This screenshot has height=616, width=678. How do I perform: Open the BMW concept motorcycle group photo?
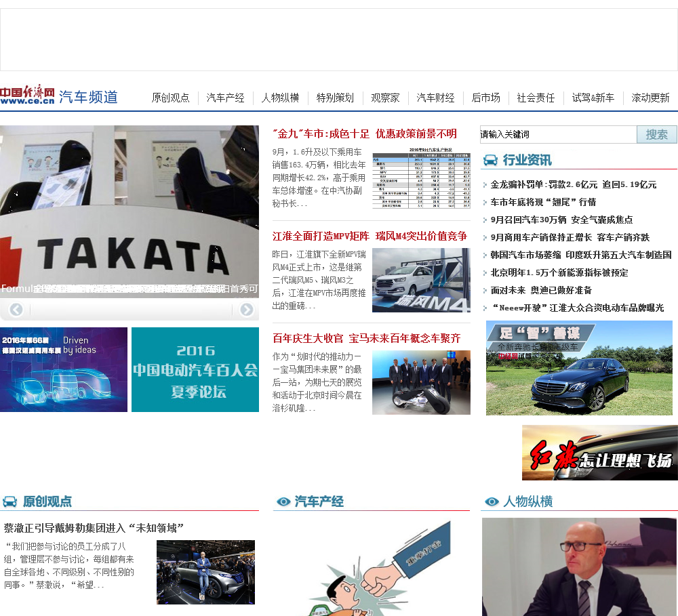click(421, 383)
